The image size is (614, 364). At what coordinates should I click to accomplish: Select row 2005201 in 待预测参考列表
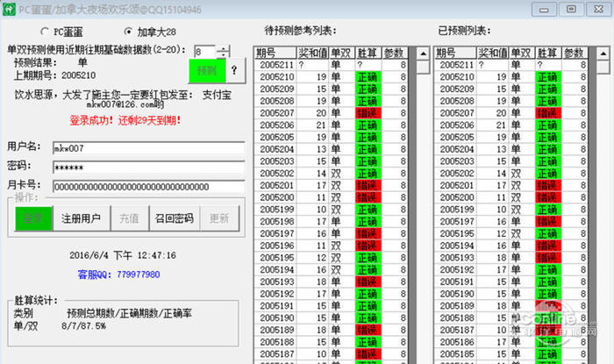(x=331, y=186)
